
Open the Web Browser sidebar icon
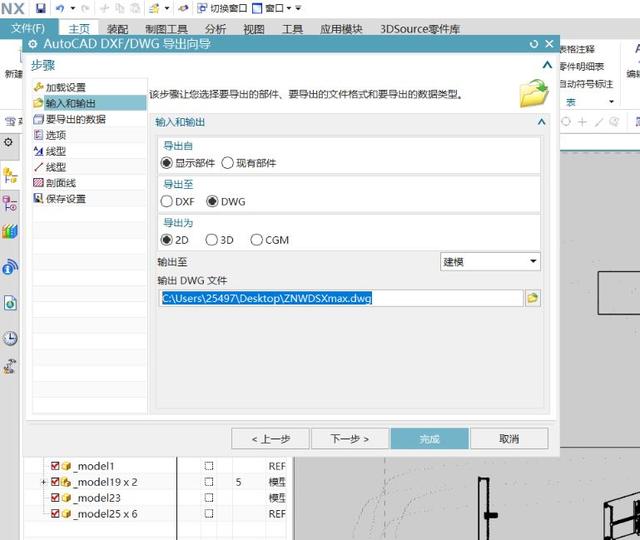[10, 303]
